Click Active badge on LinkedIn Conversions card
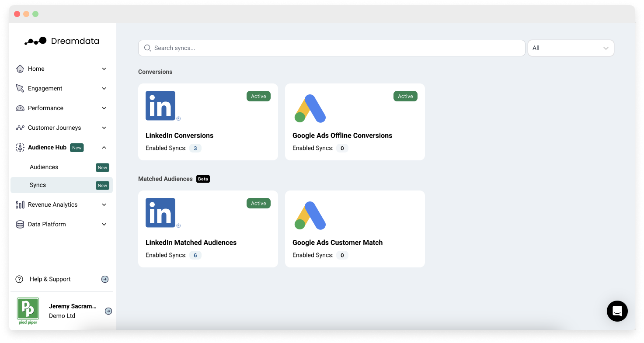The width and height of the screenshot is (644, 343). pyautogui.click(x=258, y=96)
